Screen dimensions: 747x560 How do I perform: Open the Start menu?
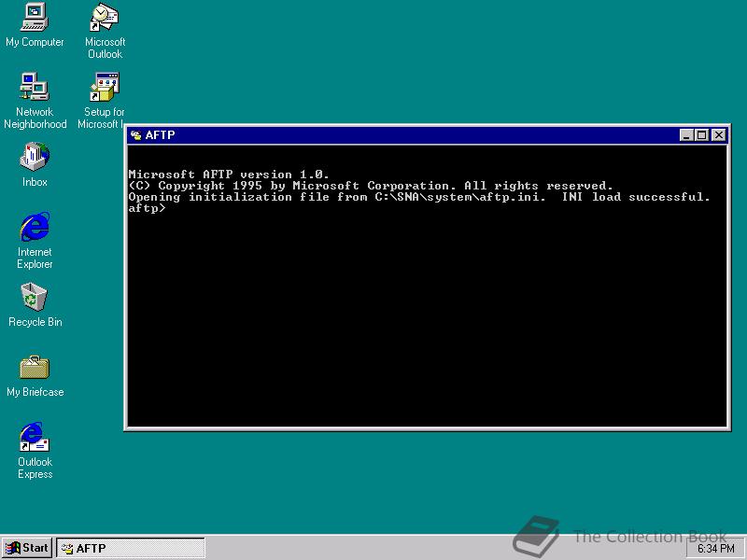(27, 548)
